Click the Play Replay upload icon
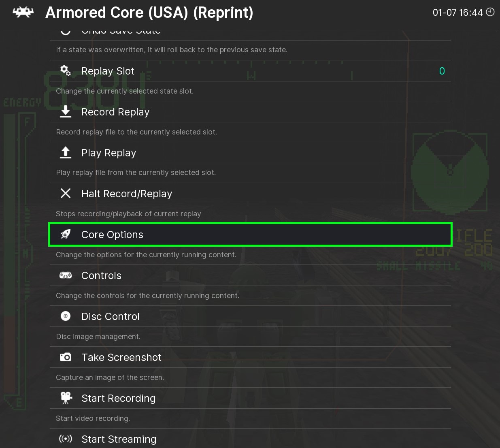Screen dimensions: 500x448 coord(66,153)
